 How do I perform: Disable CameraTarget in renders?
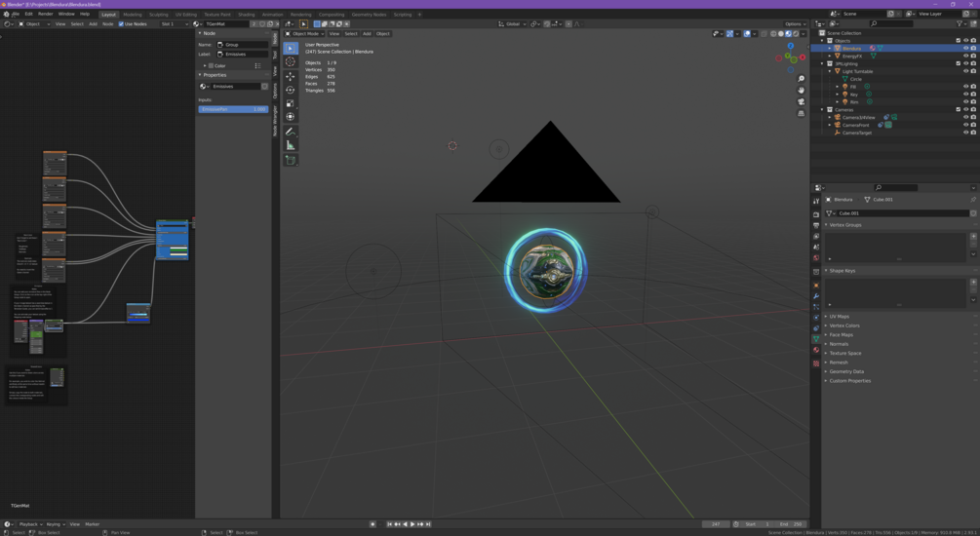(973, 133)
